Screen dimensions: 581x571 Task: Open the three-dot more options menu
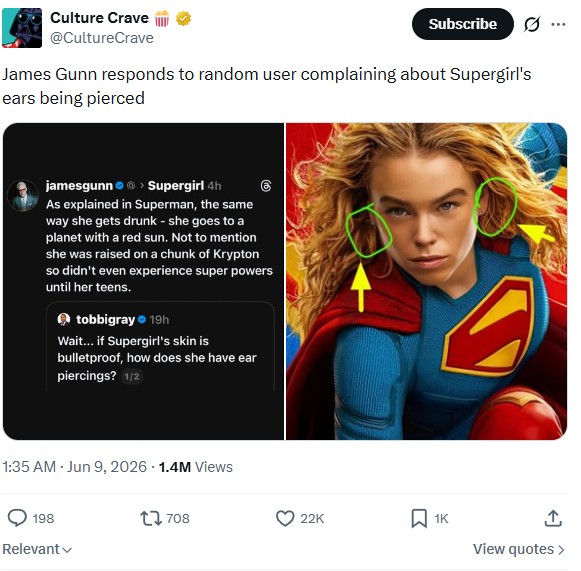click(x=558, y=24)
